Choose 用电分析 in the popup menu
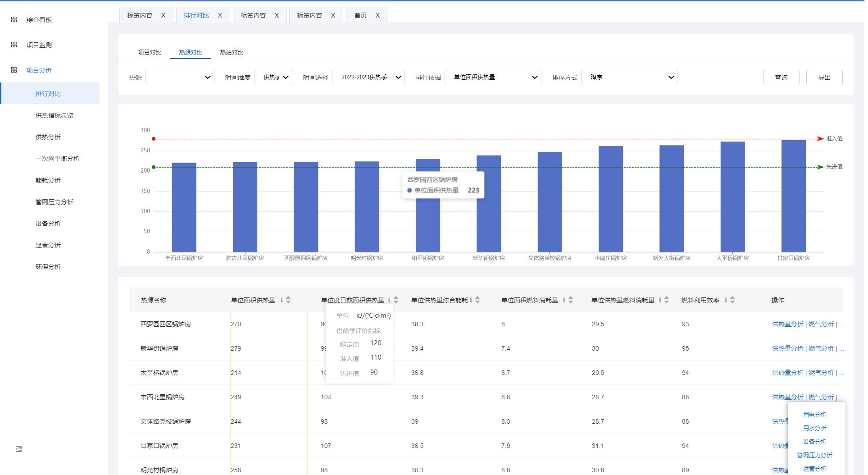Viewport: 868px width, 475px height. pos(815,415)
